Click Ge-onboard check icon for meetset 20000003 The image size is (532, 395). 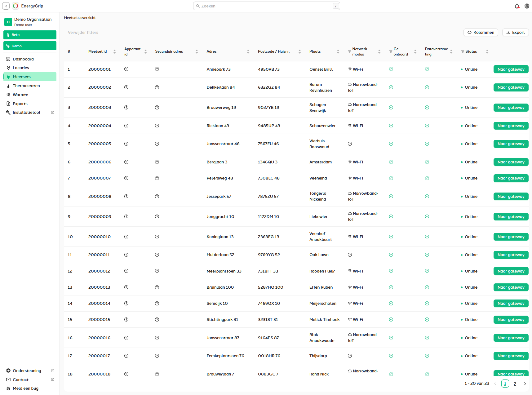pos(391,108)
